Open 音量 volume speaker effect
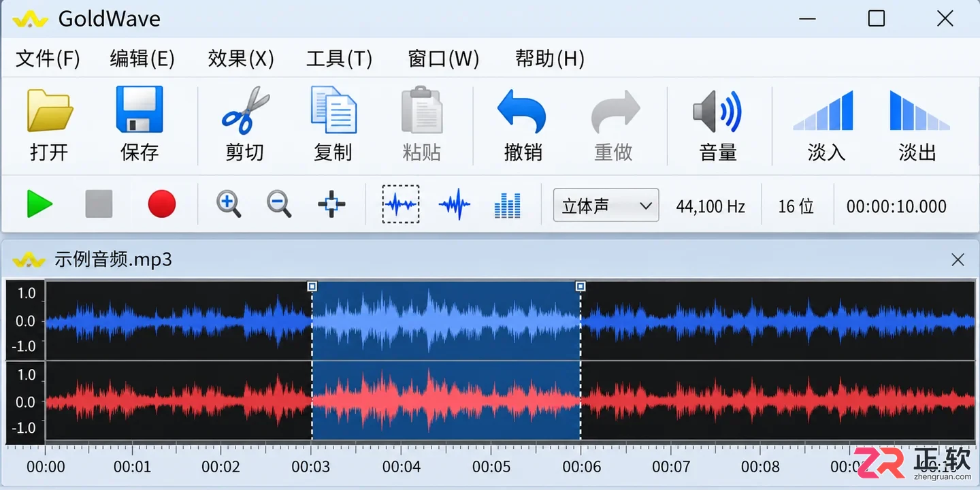980x490 pixels. click(x=717, y=111)
